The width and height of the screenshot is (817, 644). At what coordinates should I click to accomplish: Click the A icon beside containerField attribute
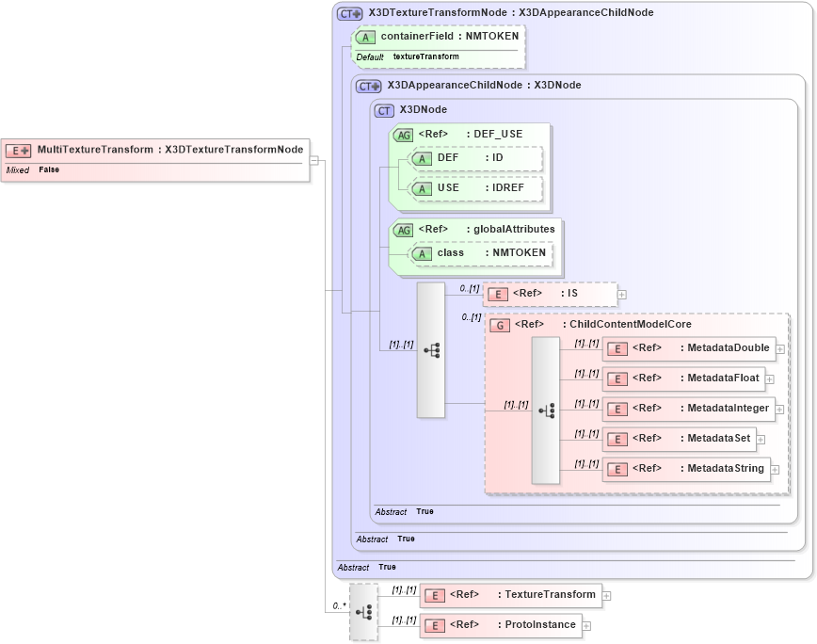pos(365,37)
